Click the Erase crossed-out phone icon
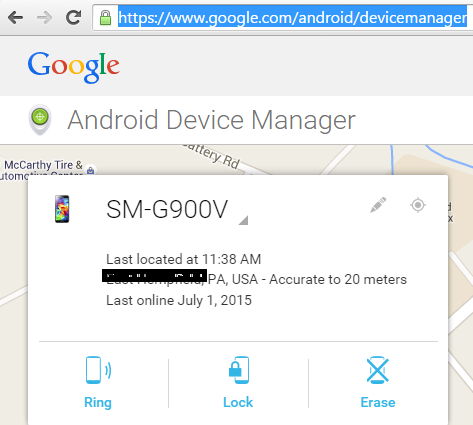473x425 pixels. pos(378,370)
